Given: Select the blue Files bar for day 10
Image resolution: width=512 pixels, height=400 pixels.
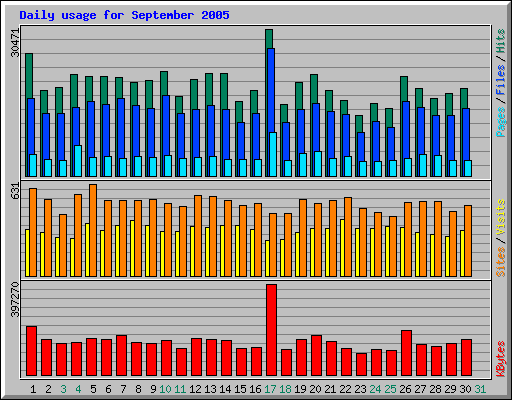Looking at the screenshot, I should click(x=166, y=125).
